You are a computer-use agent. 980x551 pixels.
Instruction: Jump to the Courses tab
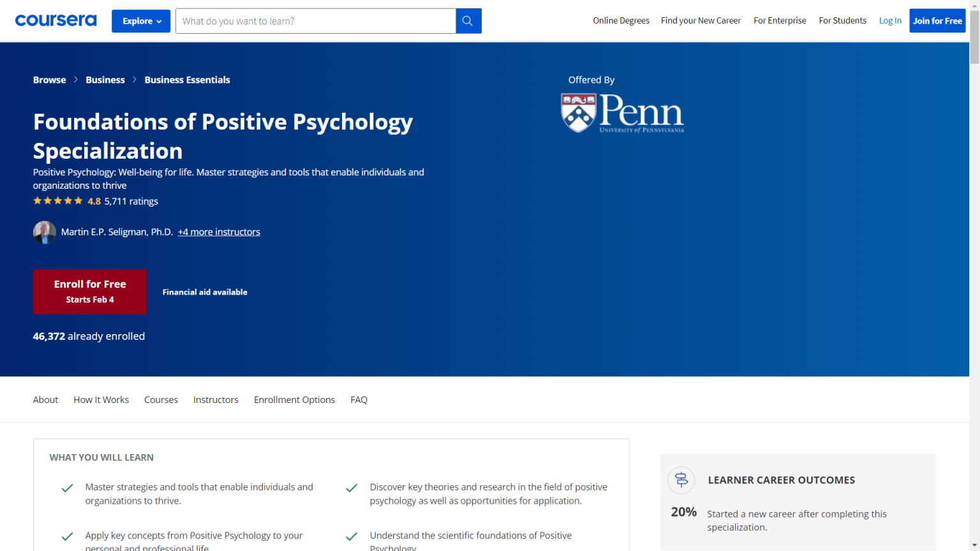(x=161, y=400)
